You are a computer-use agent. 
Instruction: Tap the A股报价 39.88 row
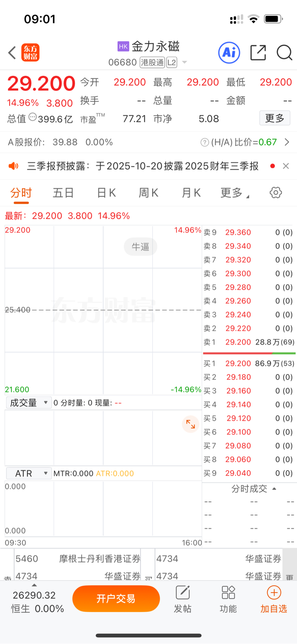pos(60,143)
